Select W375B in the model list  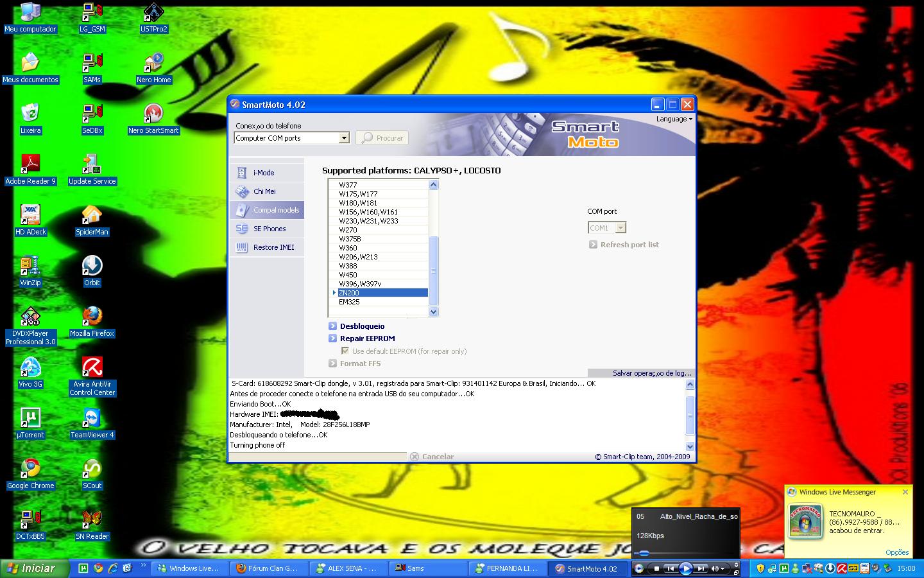[382, 239]
